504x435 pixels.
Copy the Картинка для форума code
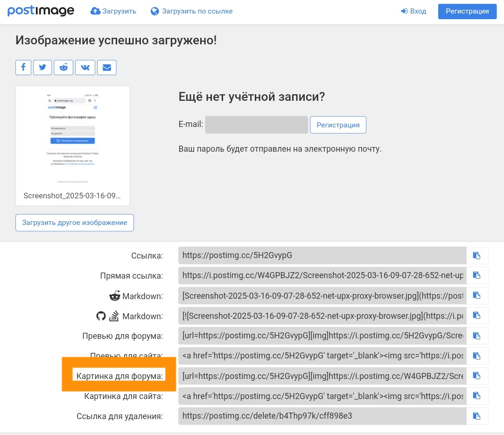coord(476,376)
